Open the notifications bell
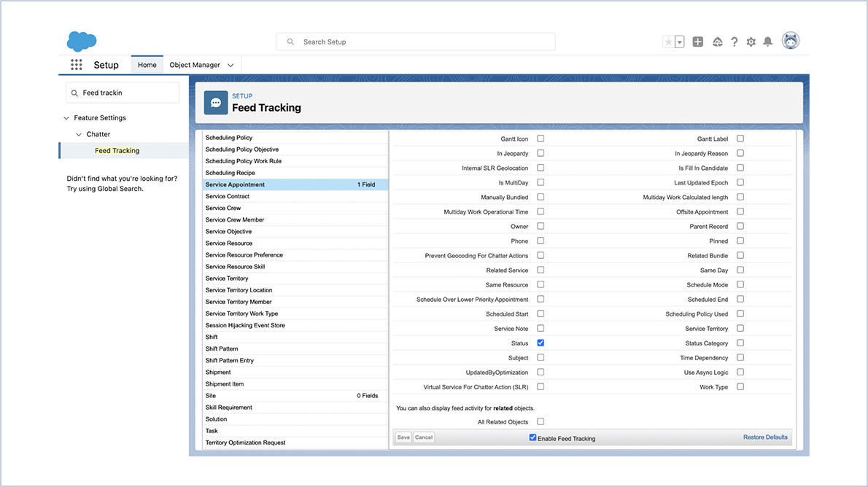The width and height of the screenshot is (868, 487). pos(769,42)
